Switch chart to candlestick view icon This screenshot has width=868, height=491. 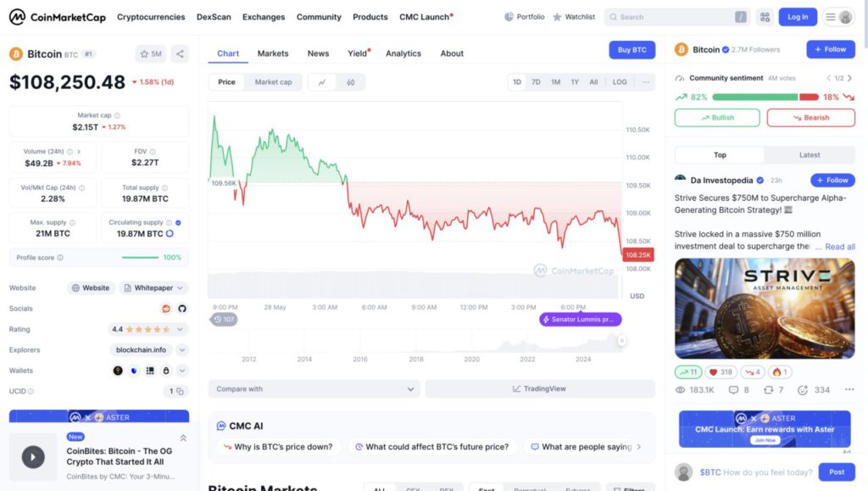coord(350,82)
